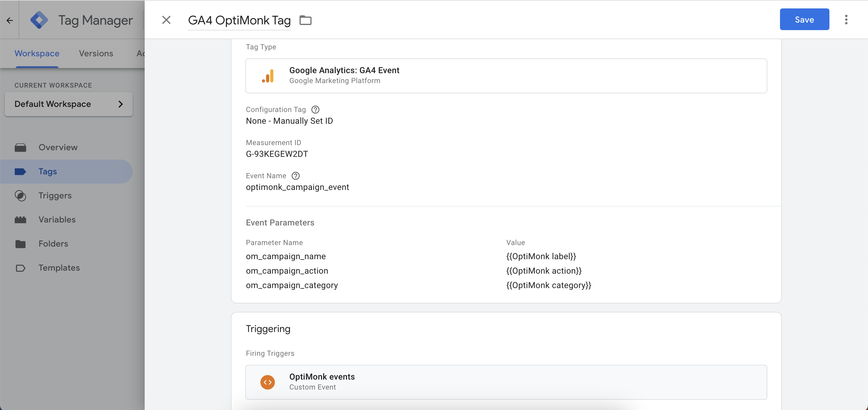Save the tag configuration

click(x=804, y=20)
